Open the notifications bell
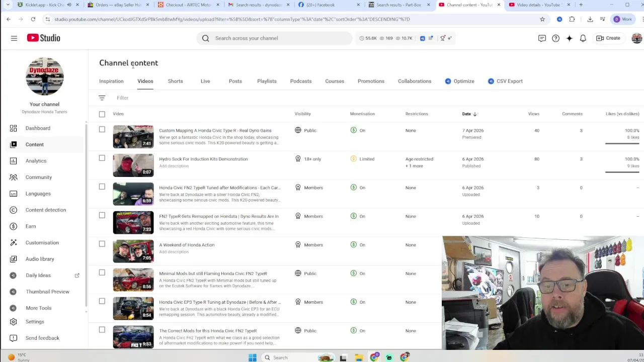The image size is (644, 362). click(x=583, y=38)
